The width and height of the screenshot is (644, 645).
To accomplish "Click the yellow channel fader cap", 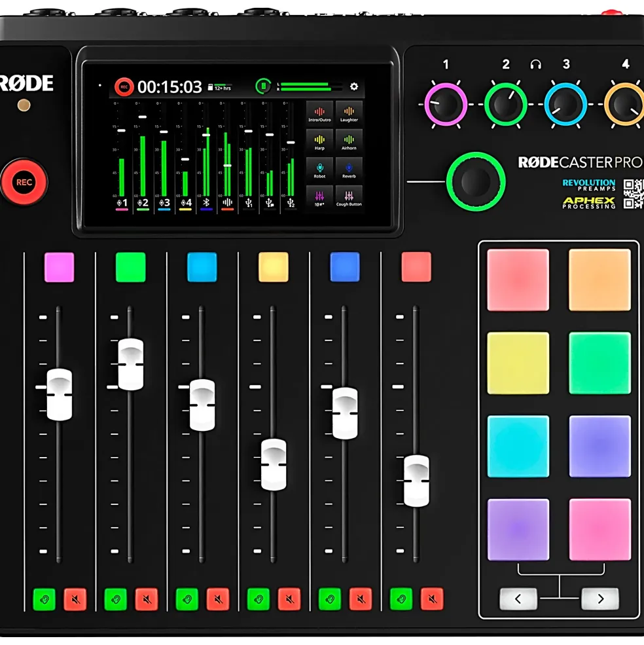I will 274,464.
